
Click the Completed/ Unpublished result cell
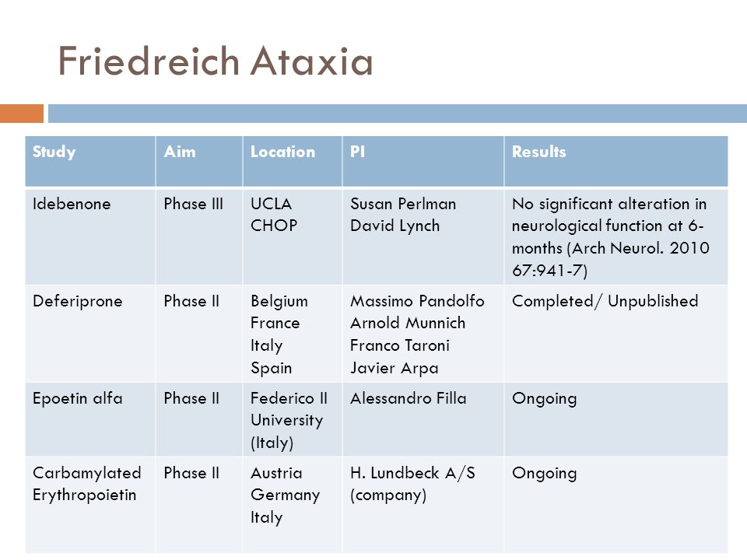click(616, 334)
